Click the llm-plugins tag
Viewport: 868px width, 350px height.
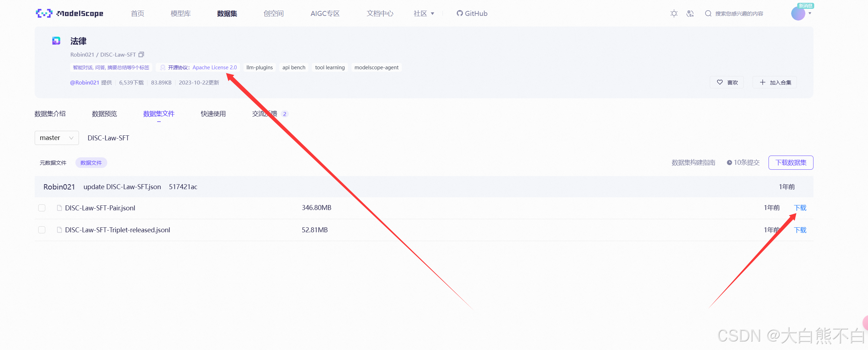pos(259,68)
